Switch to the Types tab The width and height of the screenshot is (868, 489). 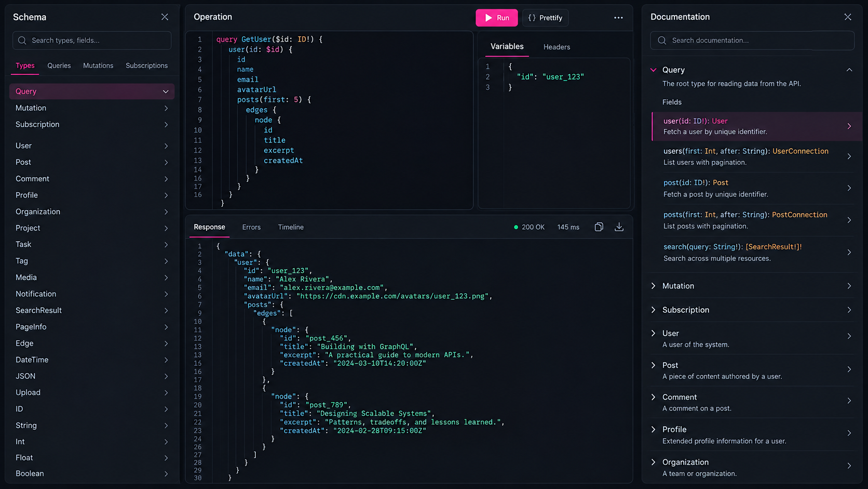[25, 65]
